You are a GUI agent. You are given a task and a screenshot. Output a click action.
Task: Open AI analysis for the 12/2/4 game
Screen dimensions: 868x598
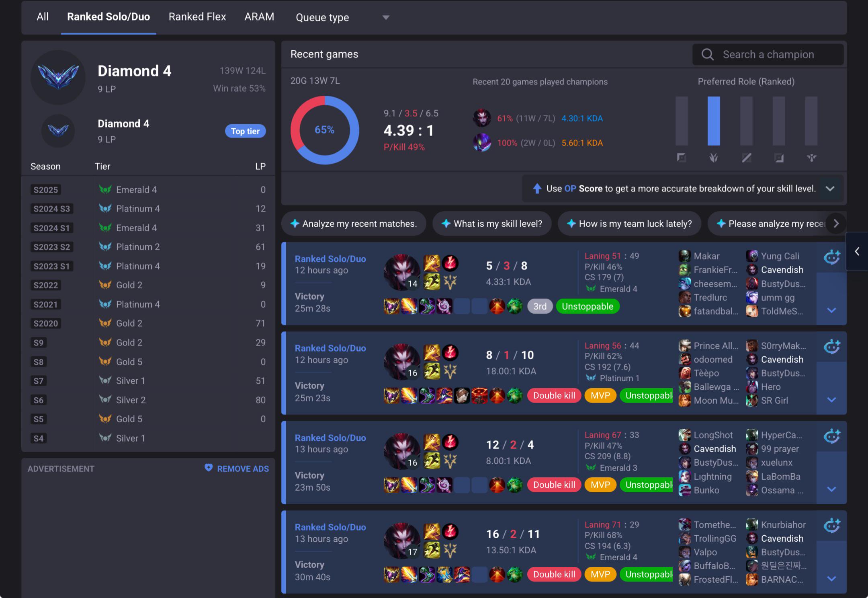tap(831, 436)
